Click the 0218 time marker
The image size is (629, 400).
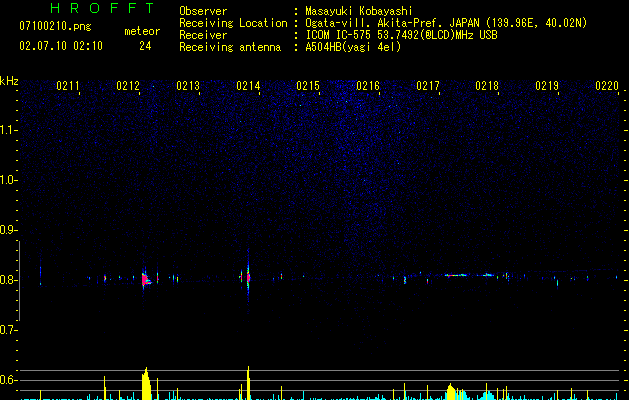(487, 85)
